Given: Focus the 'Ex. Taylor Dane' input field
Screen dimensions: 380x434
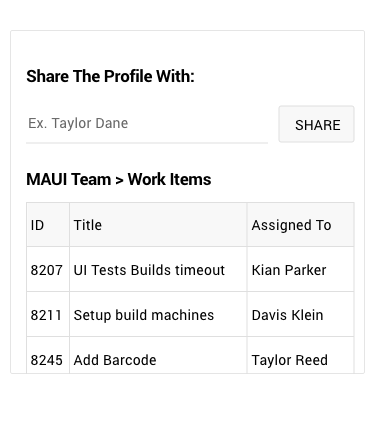Looking at the screenshot, I should [147, 124].
